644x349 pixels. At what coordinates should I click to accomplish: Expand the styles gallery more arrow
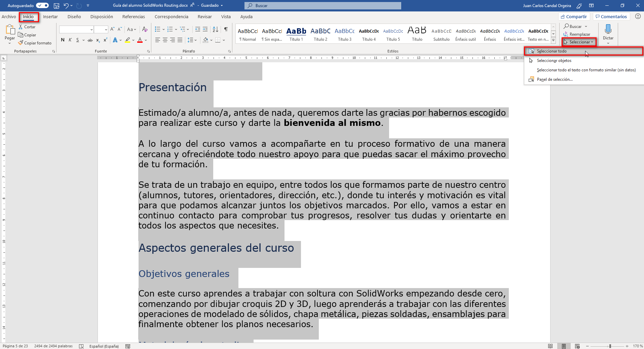coord(553,40)
